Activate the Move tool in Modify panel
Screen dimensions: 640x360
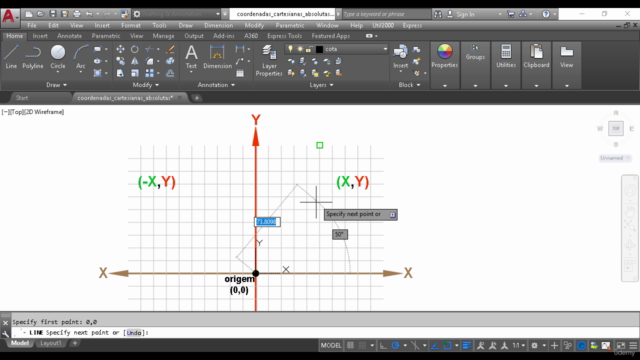[120, 49]
